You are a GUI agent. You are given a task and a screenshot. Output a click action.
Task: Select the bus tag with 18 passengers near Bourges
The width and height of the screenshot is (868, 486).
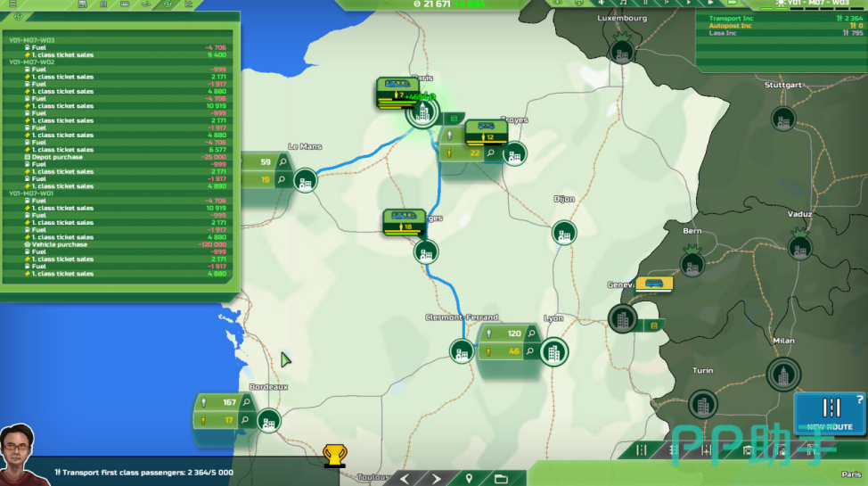click(404, 222)
